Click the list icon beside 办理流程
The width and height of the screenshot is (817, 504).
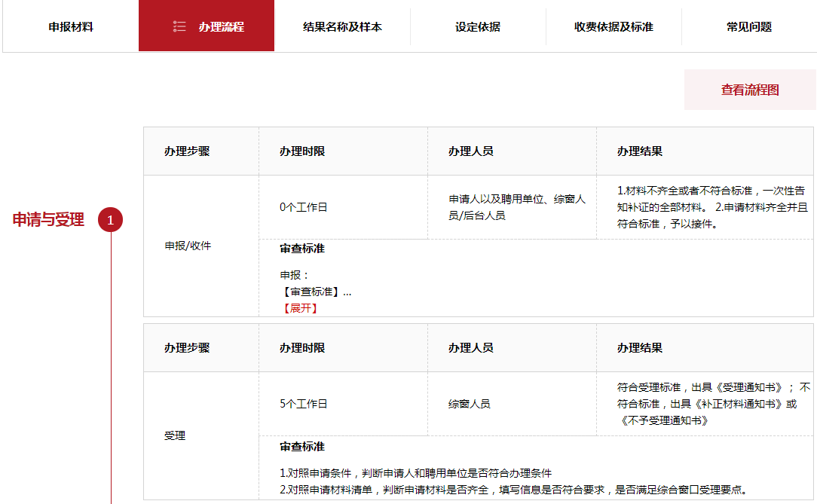pos(179,26)
